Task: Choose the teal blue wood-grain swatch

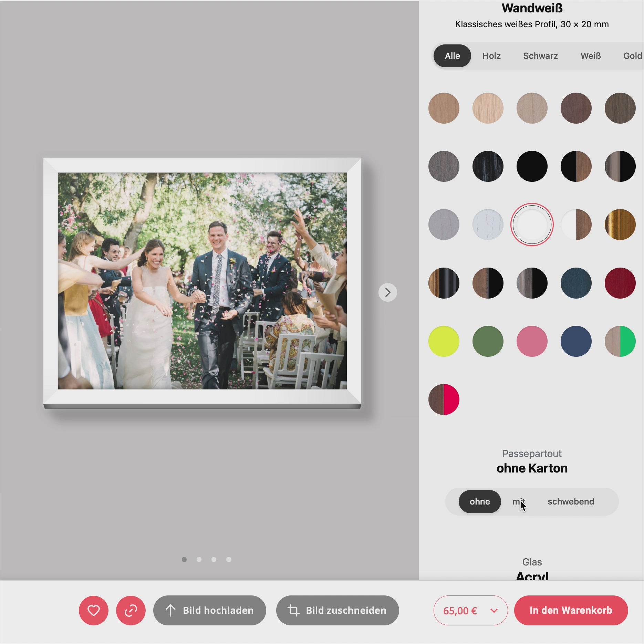Action: pos(576,283)
